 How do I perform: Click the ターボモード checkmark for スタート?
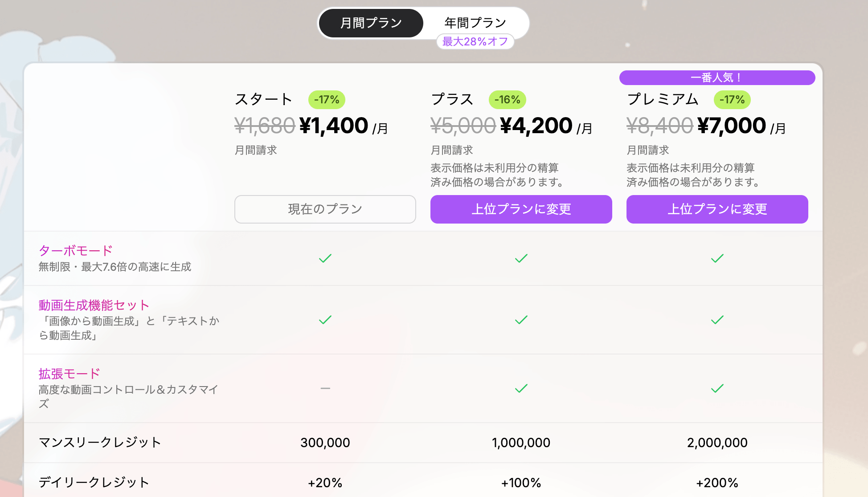tap(325, 258)
